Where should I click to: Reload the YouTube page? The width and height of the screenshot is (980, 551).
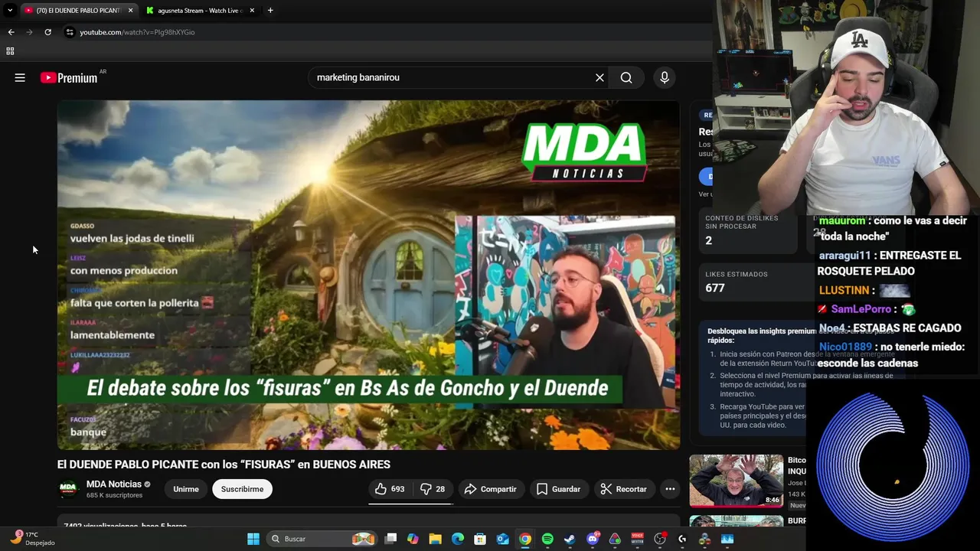(x=47, y=32)
